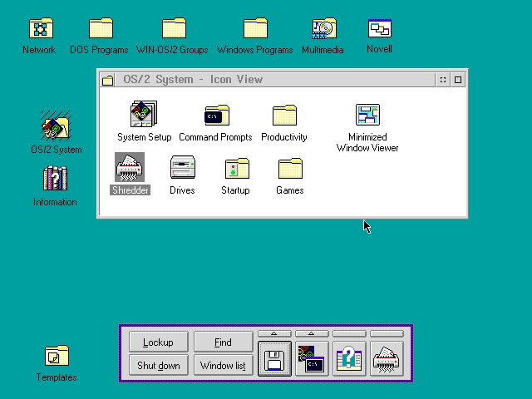Click the floppy Drive A icon in LaunchPad
This screenshot has height=399, width=532.
coord(274,358)
